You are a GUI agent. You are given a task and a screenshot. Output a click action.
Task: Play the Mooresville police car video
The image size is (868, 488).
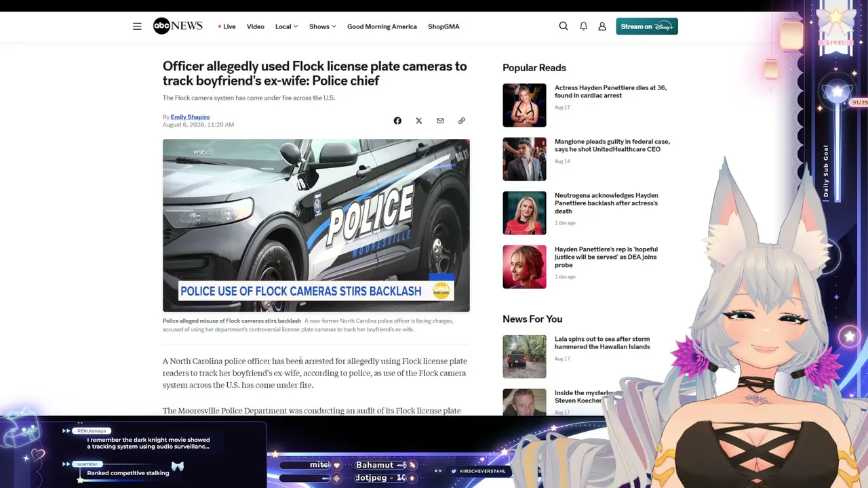[316, 225]
